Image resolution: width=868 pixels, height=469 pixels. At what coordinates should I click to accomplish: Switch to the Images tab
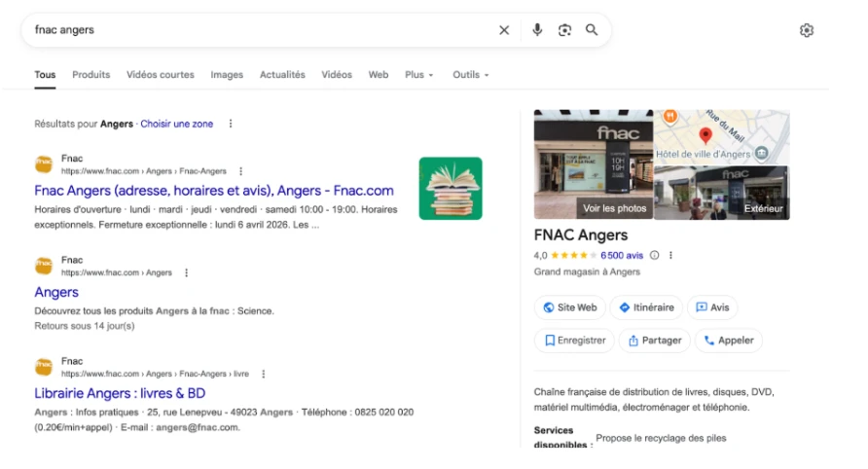point(227,75)
